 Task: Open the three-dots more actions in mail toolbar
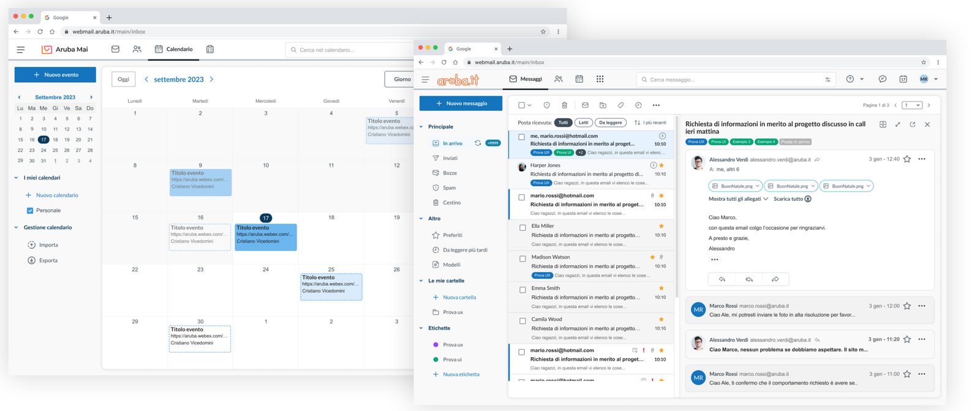pos(656,105)
